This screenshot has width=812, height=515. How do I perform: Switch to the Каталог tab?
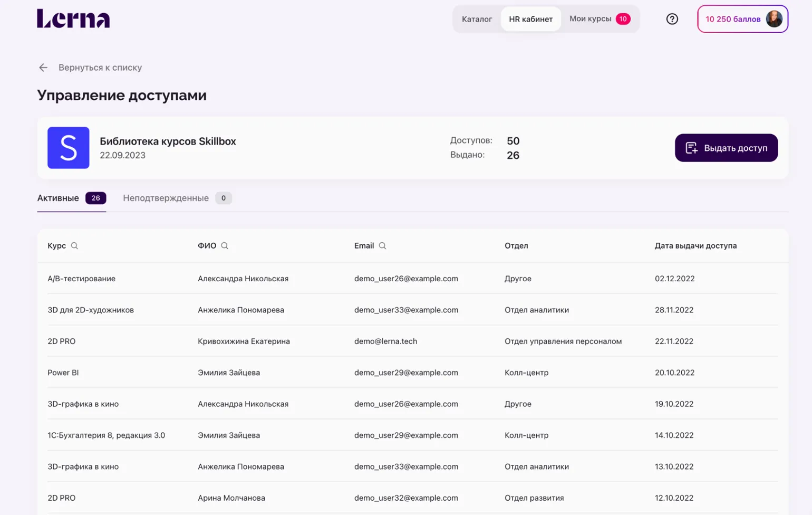coord(477,19)
